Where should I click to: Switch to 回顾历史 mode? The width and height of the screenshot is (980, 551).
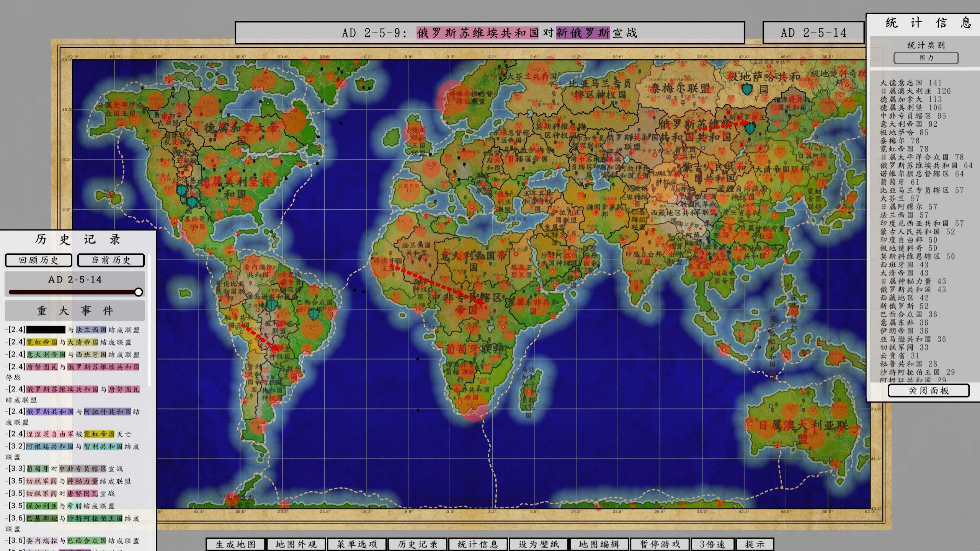(x=38, y=260)
